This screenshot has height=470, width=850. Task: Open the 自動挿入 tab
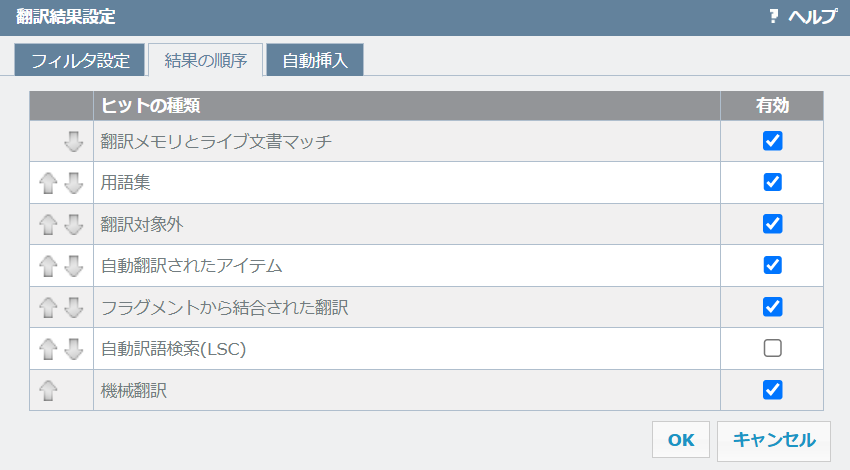(x=314, y=60)
